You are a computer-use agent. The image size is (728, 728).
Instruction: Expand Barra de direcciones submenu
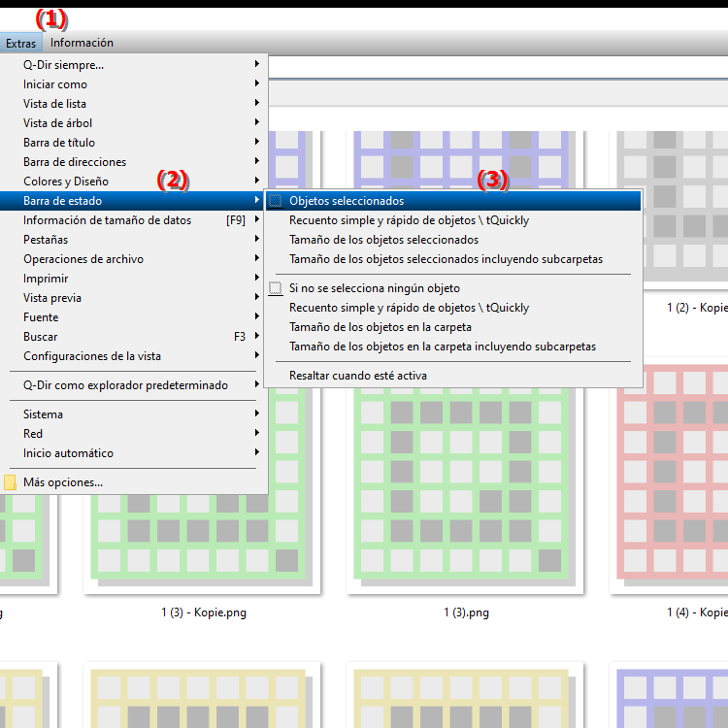click(x=134, y=162)
